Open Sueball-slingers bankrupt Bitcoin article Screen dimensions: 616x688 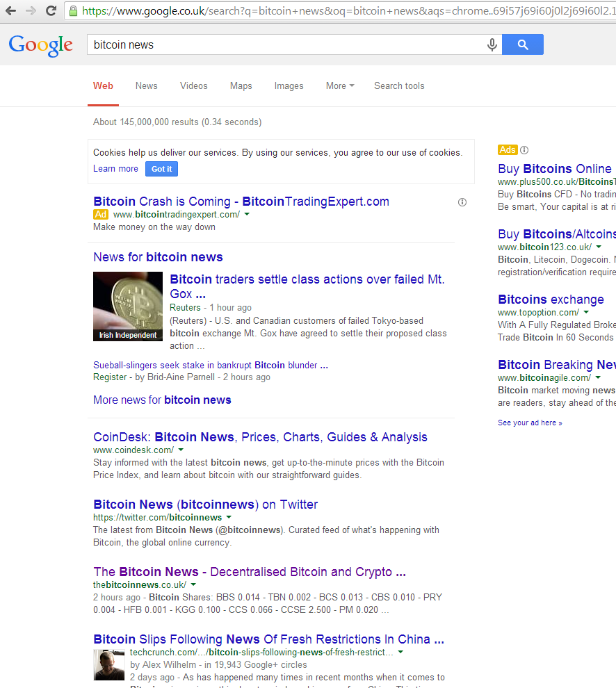[210, 365]
